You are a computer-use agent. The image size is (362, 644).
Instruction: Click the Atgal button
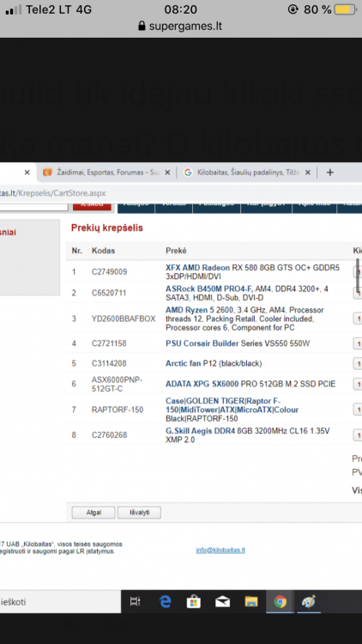(94, 513)
